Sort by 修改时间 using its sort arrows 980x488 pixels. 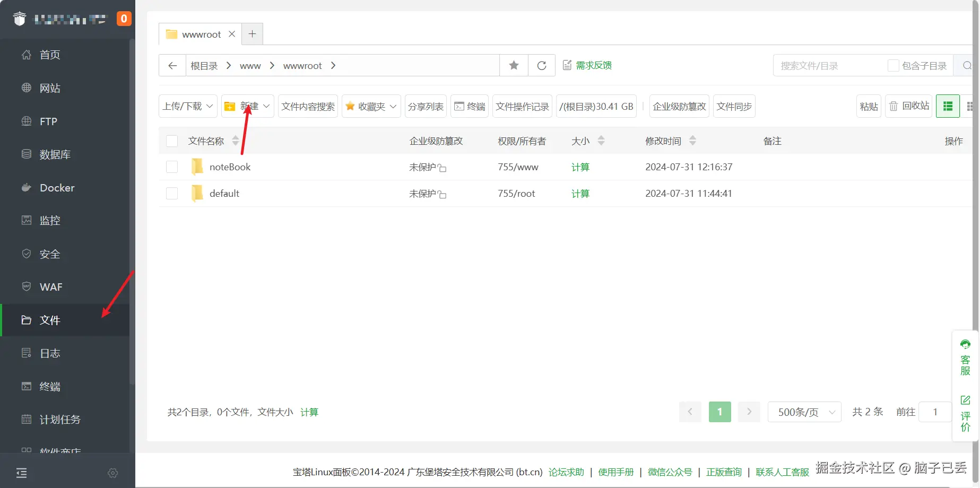pyautogui.click(x=692, y=141)
